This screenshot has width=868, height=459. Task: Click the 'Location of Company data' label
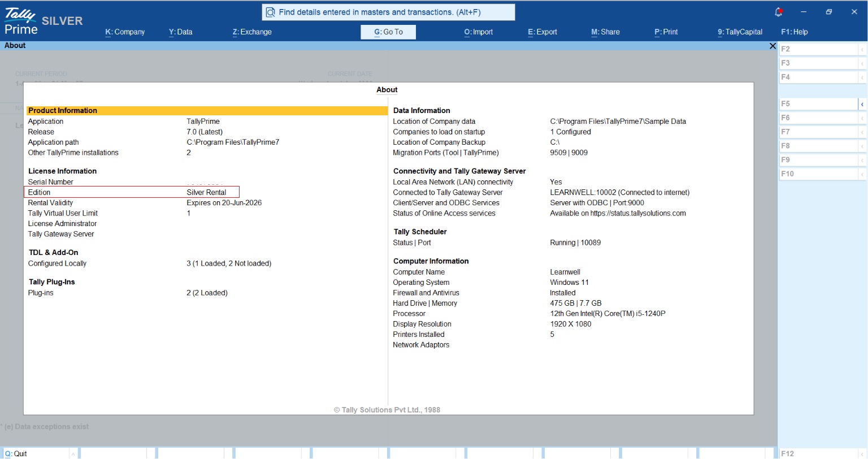(x=434, y=122)
